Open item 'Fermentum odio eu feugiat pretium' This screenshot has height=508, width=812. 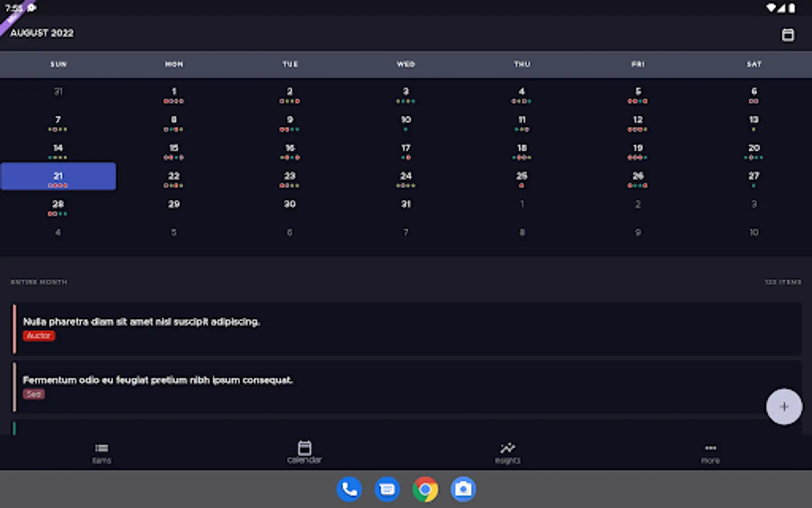(x=407, y=387)
